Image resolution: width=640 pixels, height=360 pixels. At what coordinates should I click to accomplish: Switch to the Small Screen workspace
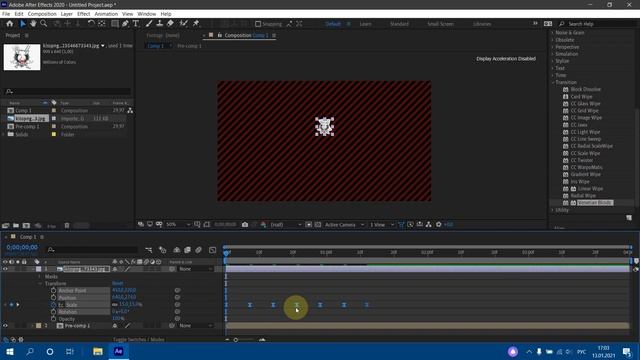point(440,24)
